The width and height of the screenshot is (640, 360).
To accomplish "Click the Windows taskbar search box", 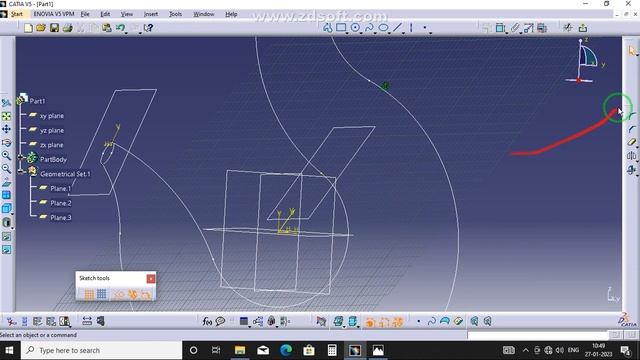I will [x=102, y=350].
